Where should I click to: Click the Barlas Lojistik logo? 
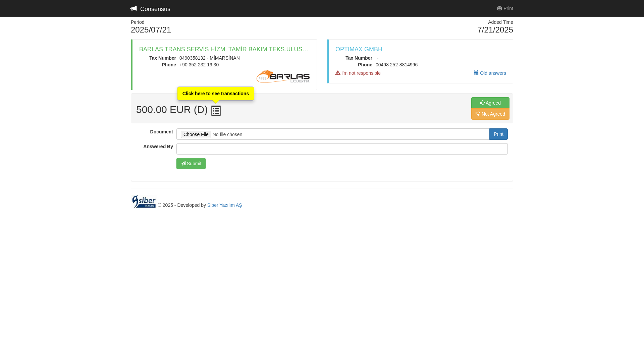click(x=283, y=76)
